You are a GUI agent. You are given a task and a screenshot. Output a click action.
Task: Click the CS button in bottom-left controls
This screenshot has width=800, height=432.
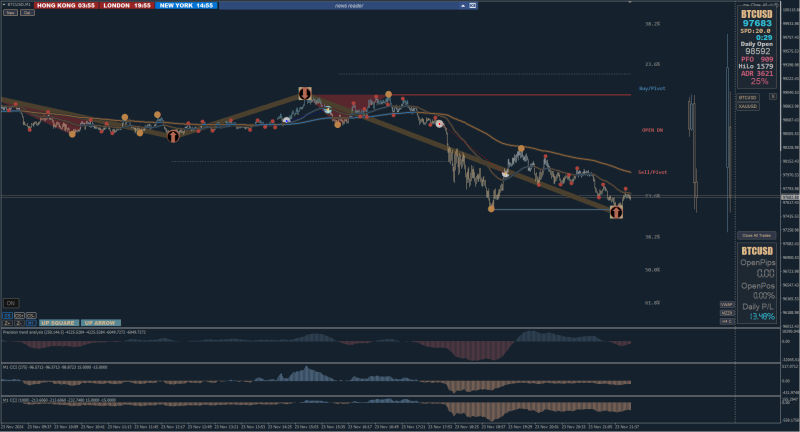click(x=8, y=316)
